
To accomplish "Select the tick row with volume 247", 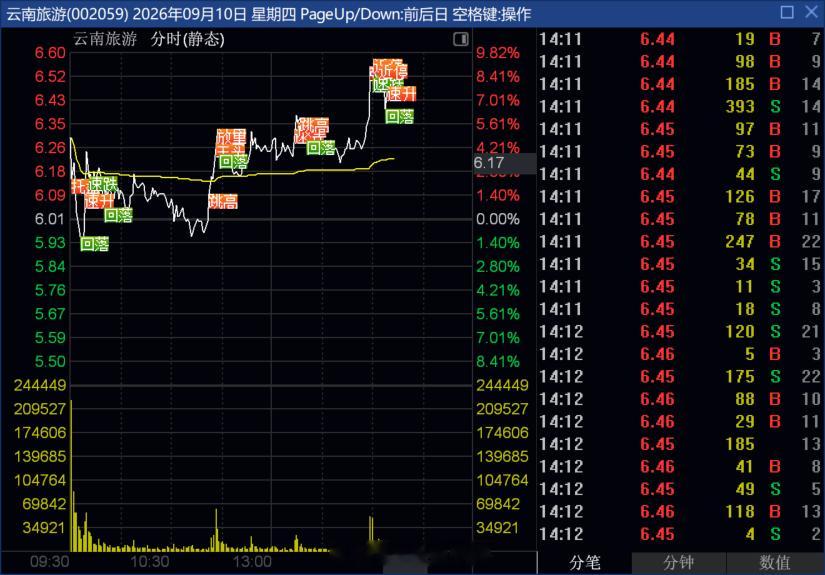I will 680,242.
